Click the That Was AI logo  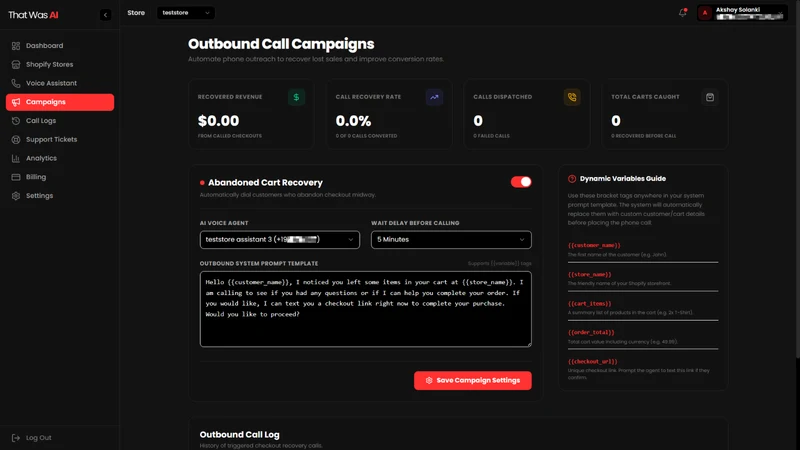[33, 15]
